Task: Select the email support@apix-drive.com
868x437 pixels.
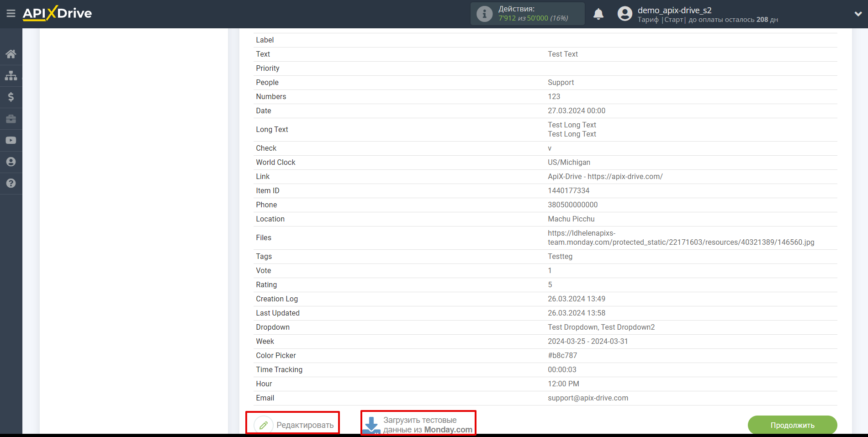Action: coord(588,398)
